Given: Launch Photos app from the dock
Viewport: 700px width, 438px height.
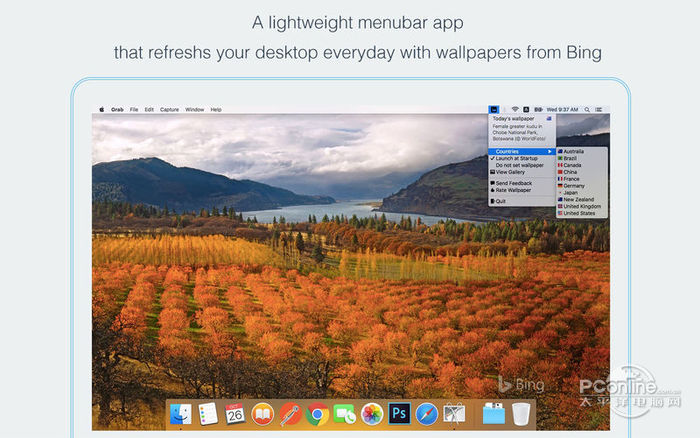Looking at the screenshot, I should (372, 414).
